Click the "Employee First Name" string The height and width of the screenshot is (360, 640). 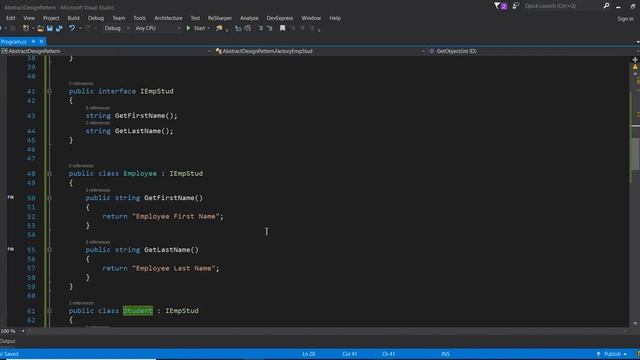coord(176,216)
